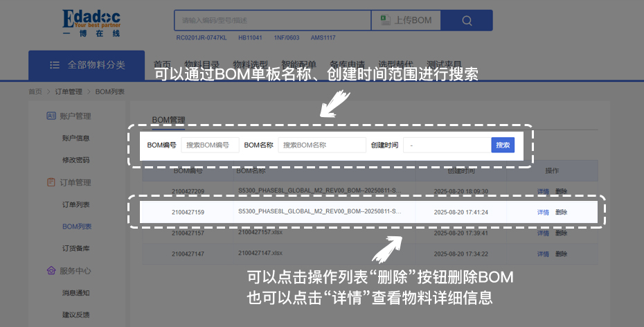
Task: Click the 账户管理 sidebar icon
Action: point(51,116)
